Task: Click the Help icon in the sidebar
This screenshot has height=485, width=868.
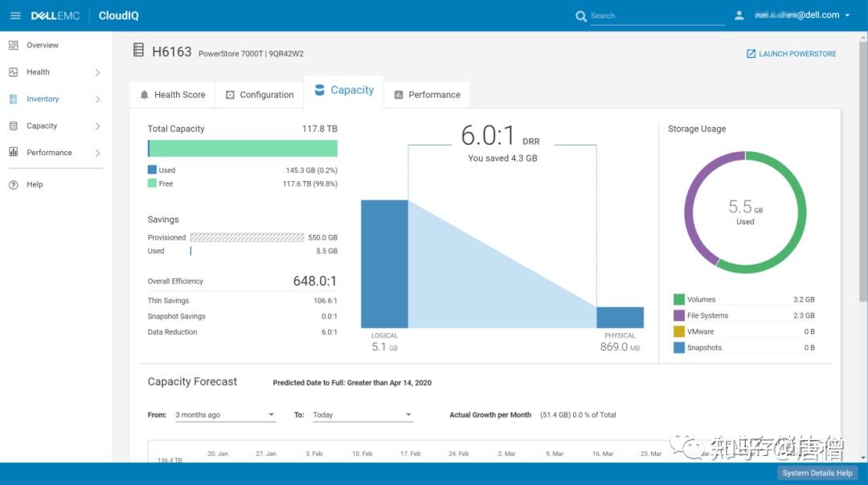Action: click(12, 184)
